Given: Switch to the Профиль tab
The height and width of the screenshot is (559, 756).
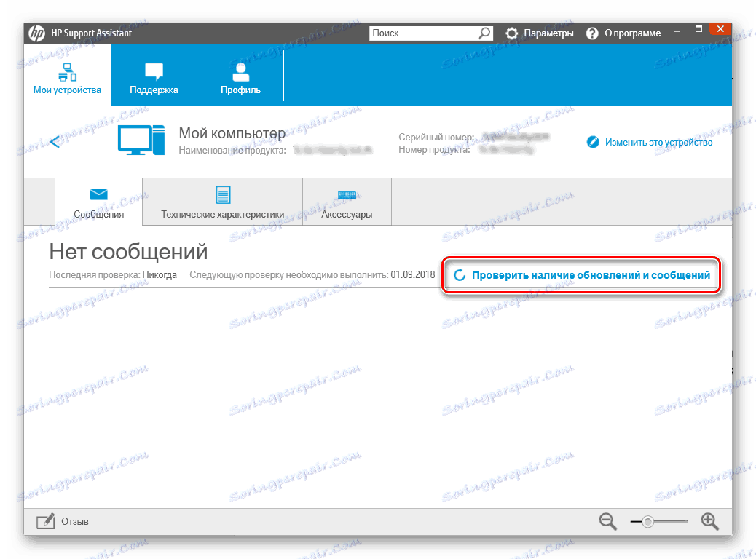Looking at the screenshot, I should point(240,76).
